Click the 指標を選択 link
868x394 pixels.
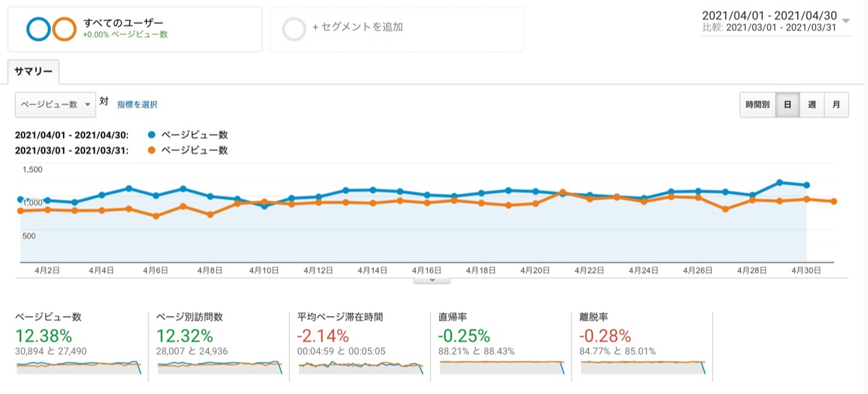click(137, 105)
